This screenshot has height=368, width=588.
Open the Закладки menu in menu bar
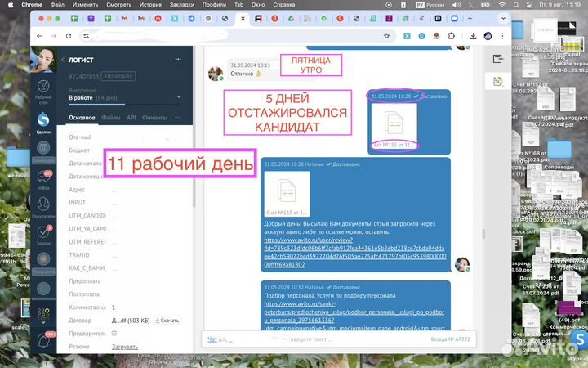coord(182,5)
